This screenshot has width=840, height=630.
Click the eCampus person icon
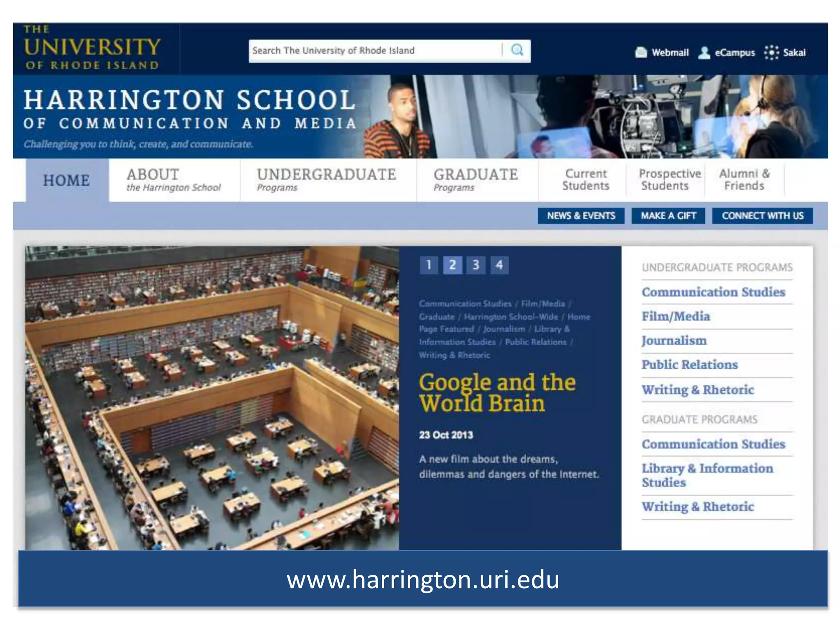(x=704, y=52)
